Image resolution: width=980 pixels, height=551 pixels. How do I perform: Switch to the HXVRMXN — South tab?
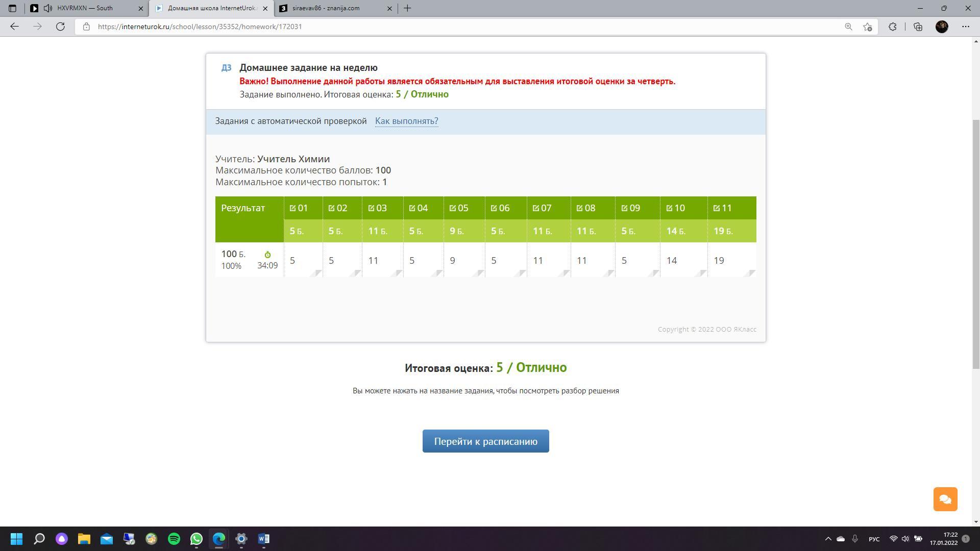click(x=85, y=8)
